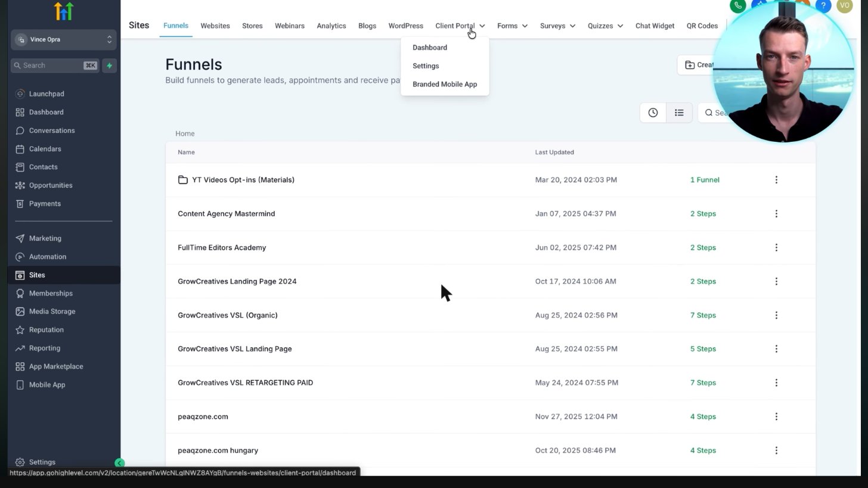The height and width of the screenshot is (488, 868).
Task: Open options menu for peaqzone.com hungary
Action: coord(776,450)
